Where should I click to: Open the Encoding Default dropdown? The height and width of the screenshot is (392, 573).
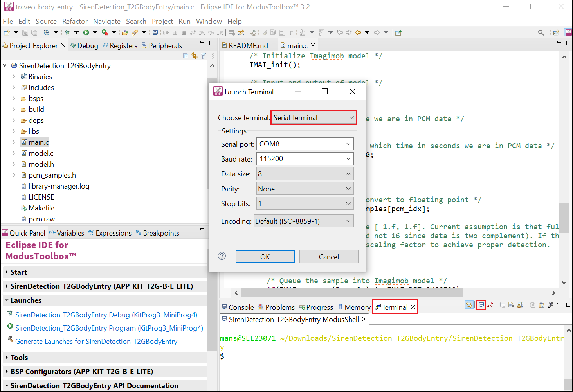[304, 221]
